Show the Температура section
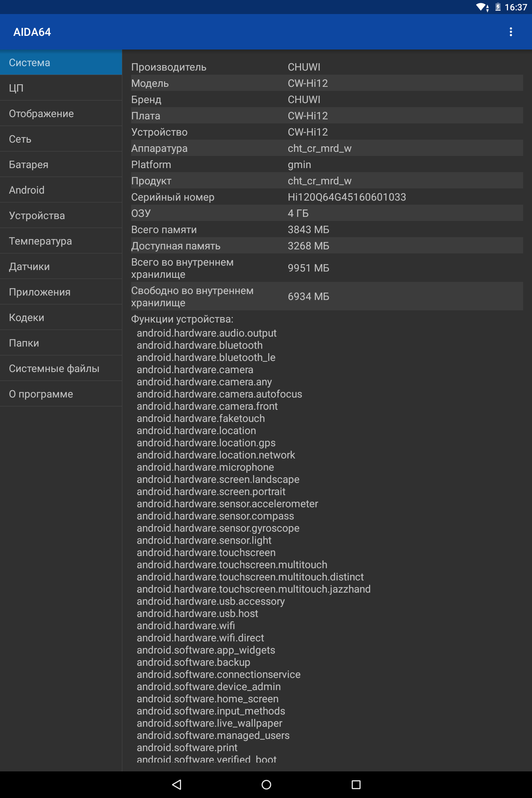Image resolution: width=532 pixels, height=798 pixels. pos(61,241)
